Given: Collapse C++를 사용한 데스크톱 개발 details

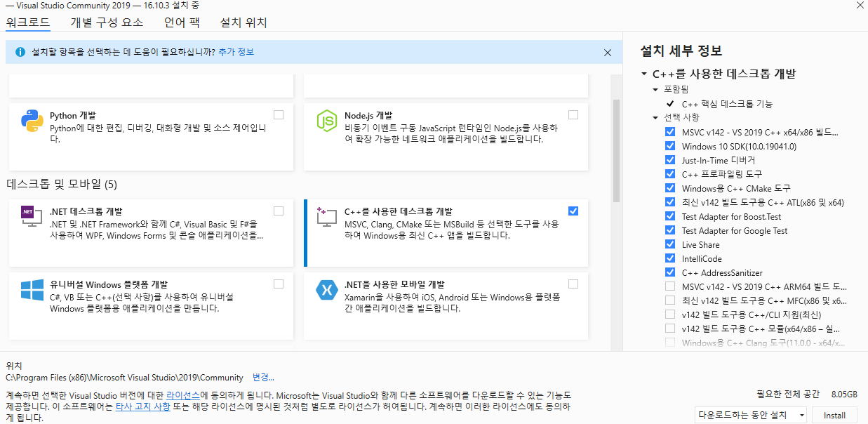Looking at the screenshot, I should click(643, 74).
